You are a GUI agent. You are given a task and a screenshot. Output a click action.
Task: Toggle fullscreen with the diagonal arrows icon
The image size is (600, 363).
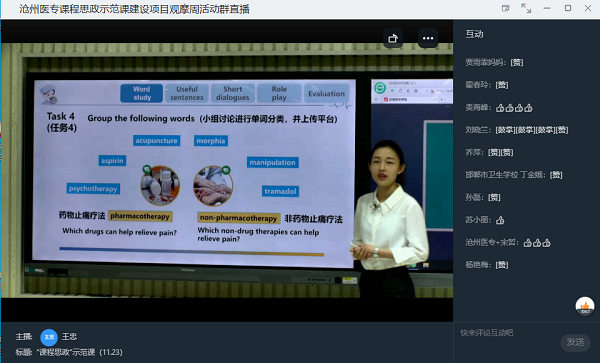(526, 8)
